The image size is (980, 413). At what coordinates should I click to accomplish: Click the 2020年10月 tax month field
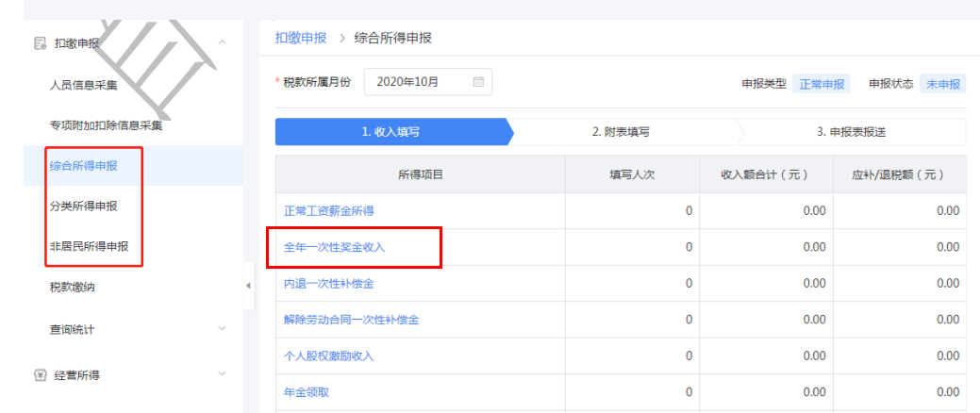[421, 82]
